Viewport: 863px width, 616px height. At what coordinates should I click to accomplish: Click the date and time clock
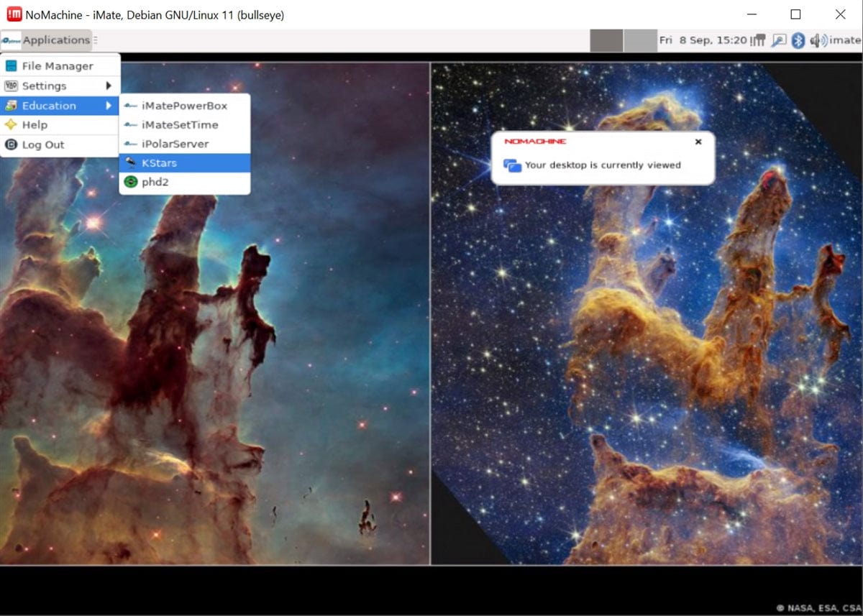click(703, 40)
